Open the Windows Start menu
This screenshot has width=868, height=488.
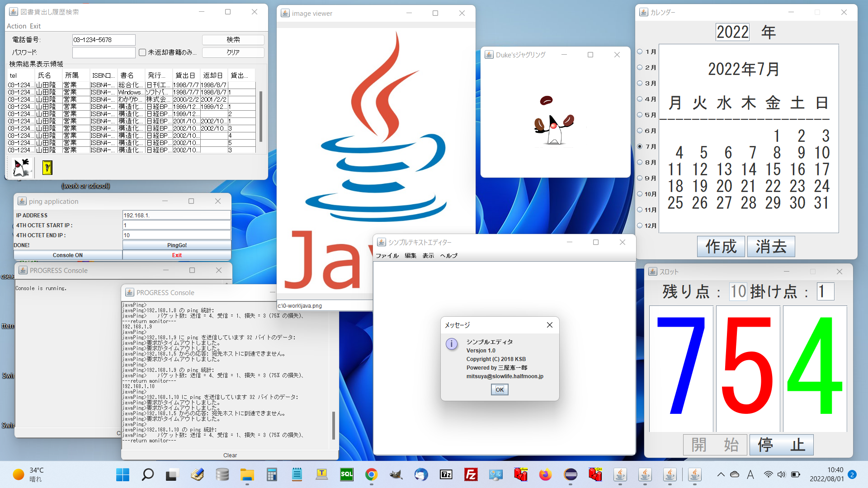[x=123, y=474]
